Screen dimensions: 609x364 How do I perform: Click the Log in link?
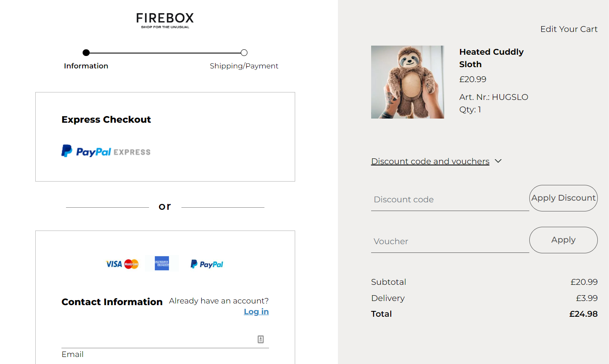click(256, 311)
